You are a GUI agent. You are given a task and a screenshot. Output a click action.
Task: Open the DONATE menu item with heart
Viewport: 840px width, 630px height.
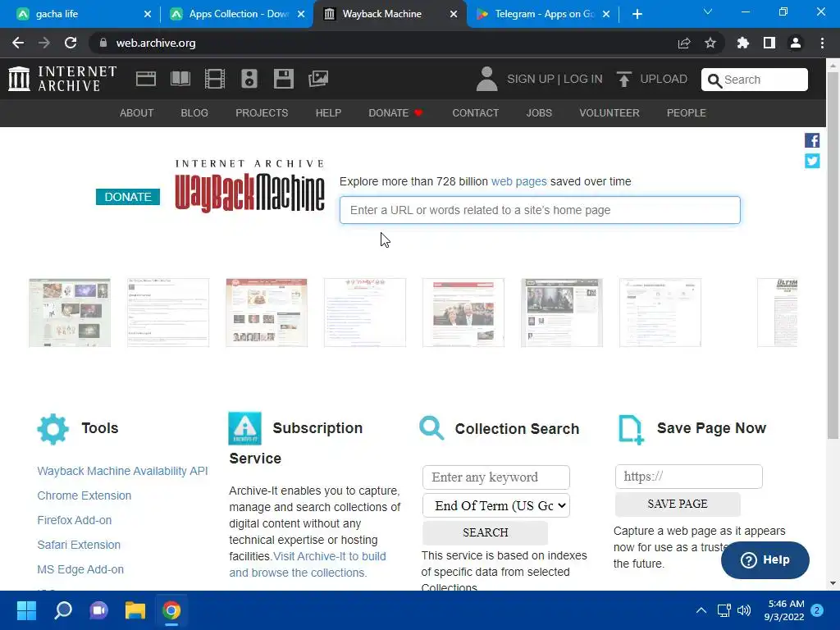(x=396, y=113)
